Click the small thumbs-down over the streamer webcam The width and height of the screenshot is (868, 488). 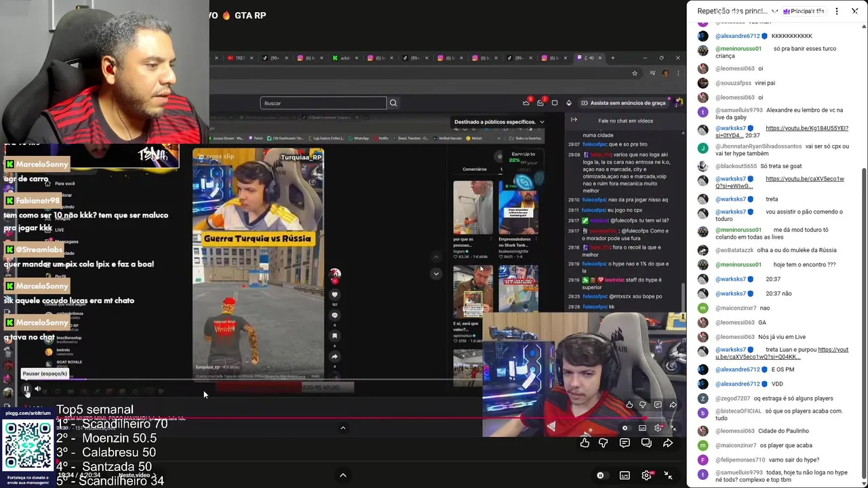pos(643,405)
